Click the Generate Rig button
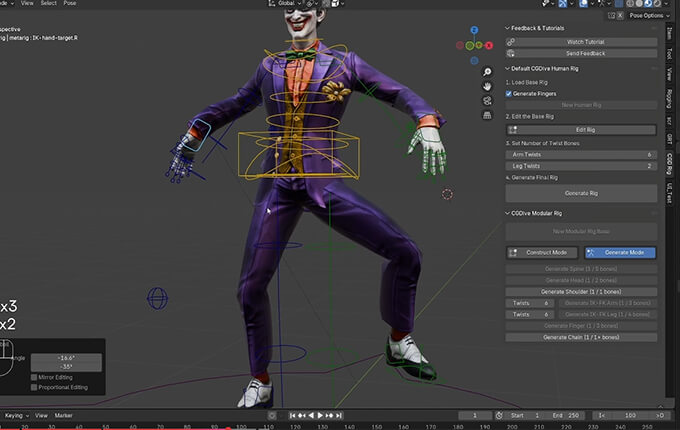680x430 pixels. [581, 192]
